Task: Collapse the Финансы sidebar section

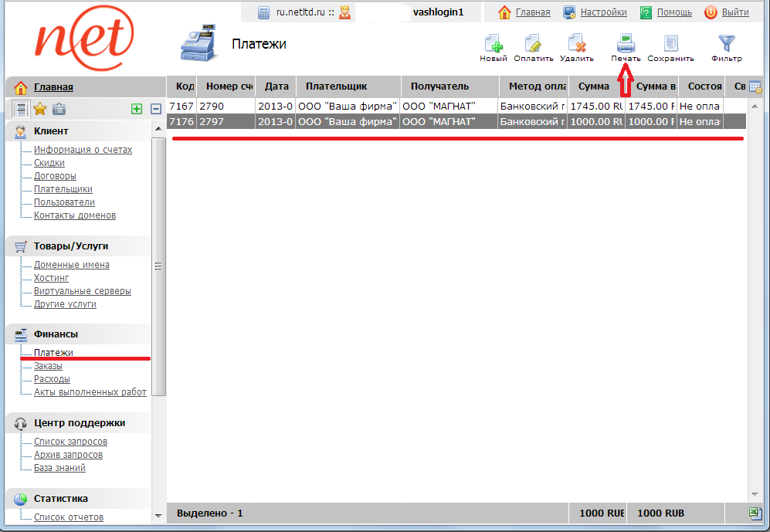Action: pos(56,334)
